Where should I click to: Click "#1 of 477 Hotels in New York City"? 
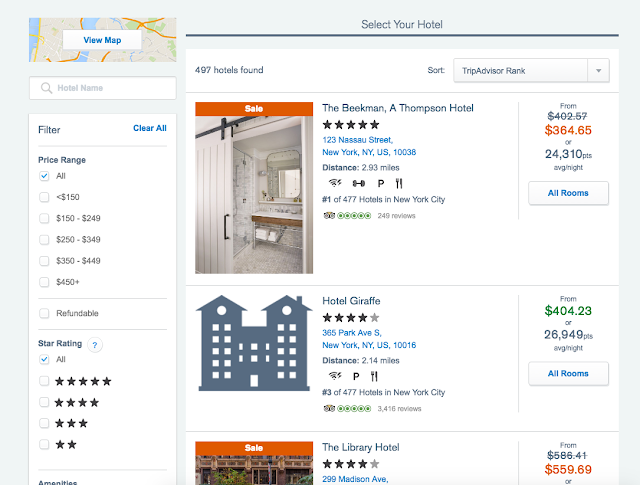pos(383,200)
